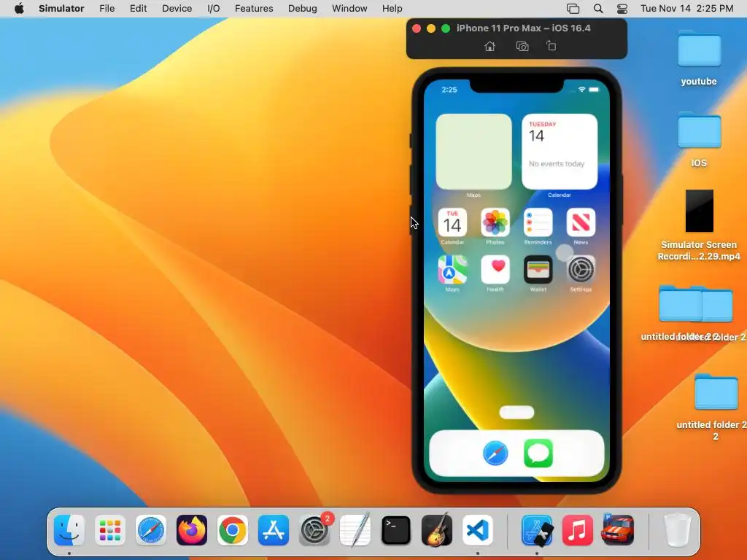Open the Trash in the Dock

677,530
